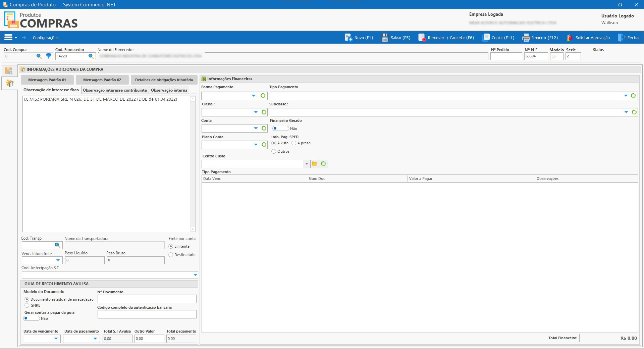Click the Mensagem Padrão 01 button
Image resolution: width=644 pixels, height=349 pixels.
47,80
